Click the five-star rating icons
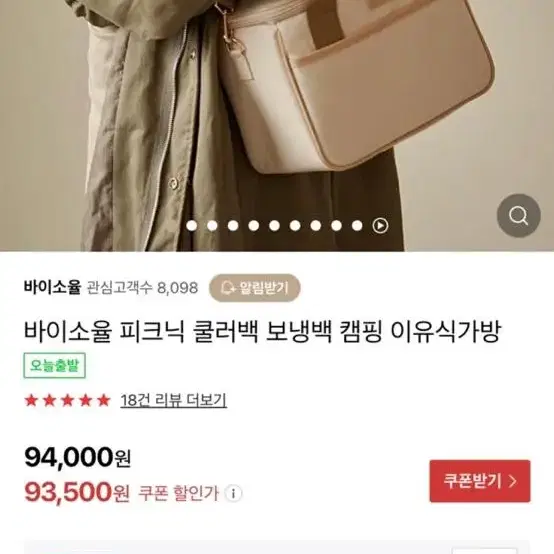This screenshot has height=554, width=554. tap(67, 400)
